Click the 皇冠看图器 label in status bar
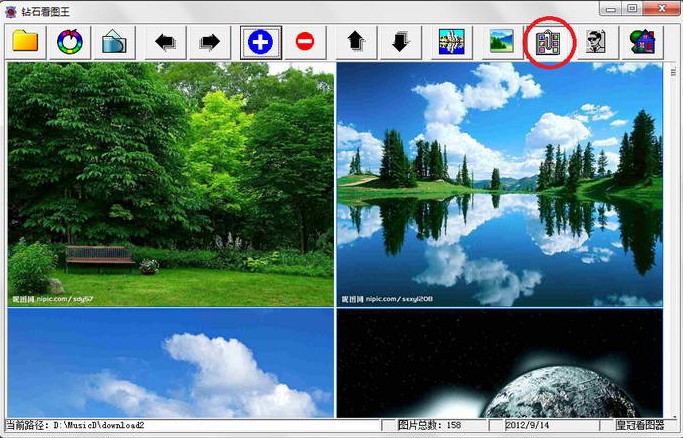 [639, 425]
